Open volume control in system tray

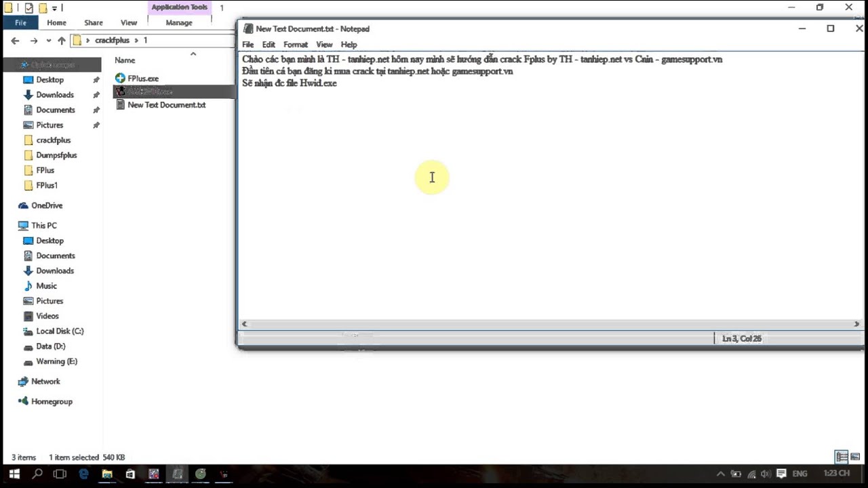point(766,474)
